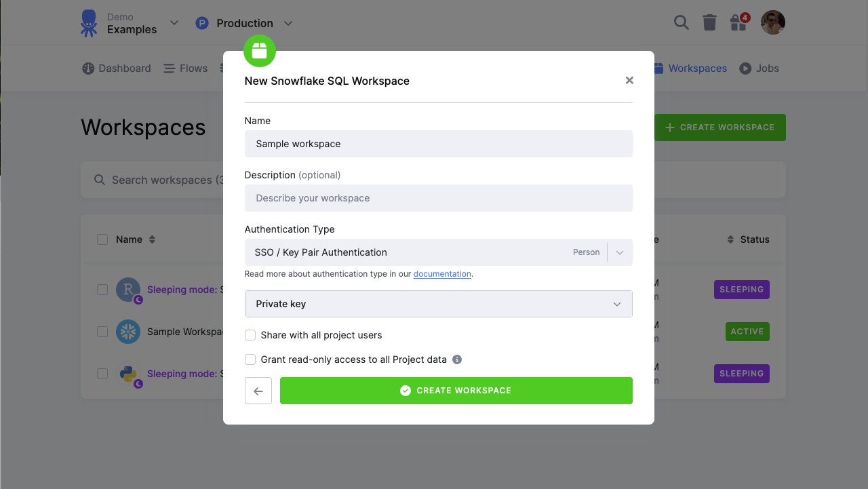Select the Snowflake icon on Sample Workspace row

[127, 331]
